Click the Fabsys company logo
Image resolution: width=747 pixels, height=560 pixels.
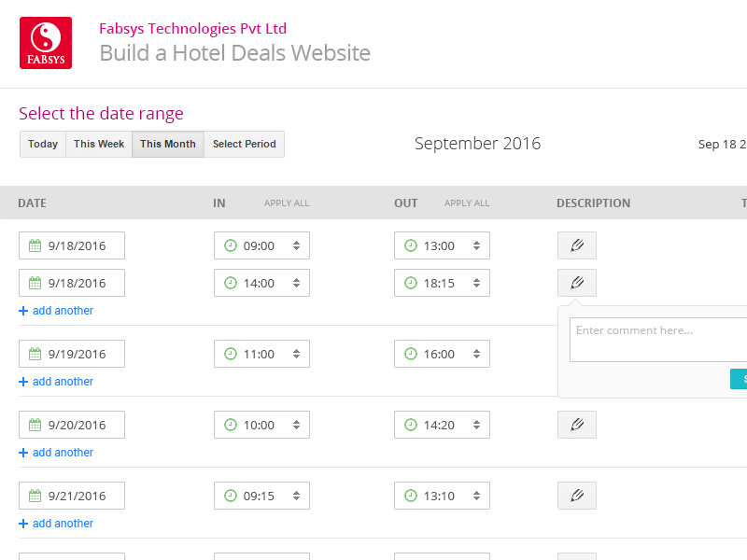coord(45,42)
